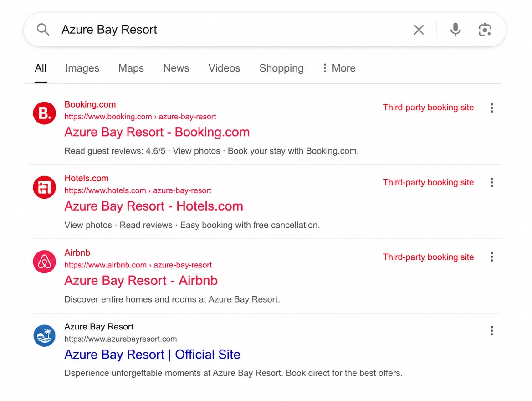The height and width of the screenshot is (401, 532).
Task: Open image search with the camera lens icon
Action: coord(485,30)
